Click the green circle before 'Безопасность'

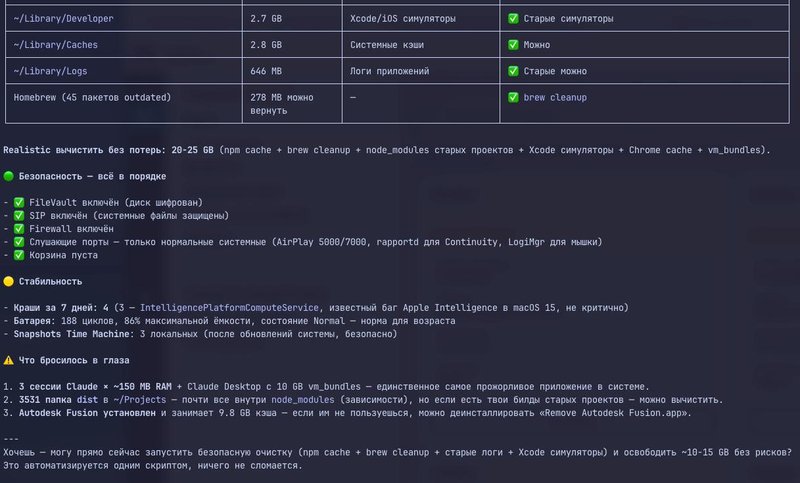pos(8,176)
